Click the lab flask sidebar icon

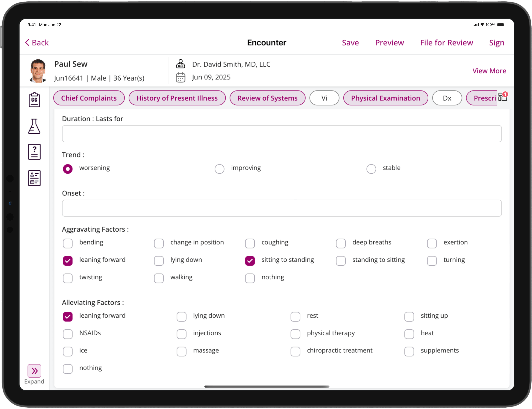(34, 126)
